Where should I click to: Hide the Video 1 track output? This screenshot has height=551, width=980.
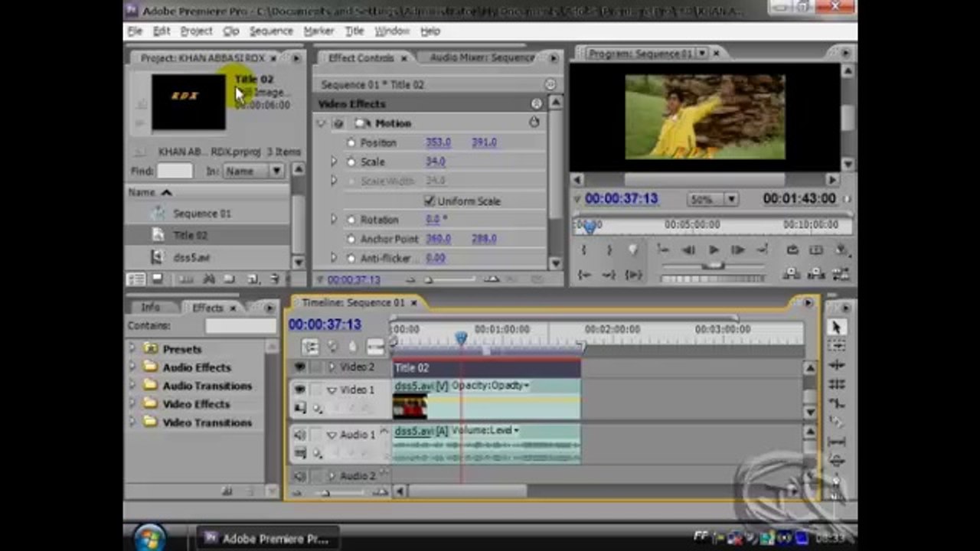299,390
